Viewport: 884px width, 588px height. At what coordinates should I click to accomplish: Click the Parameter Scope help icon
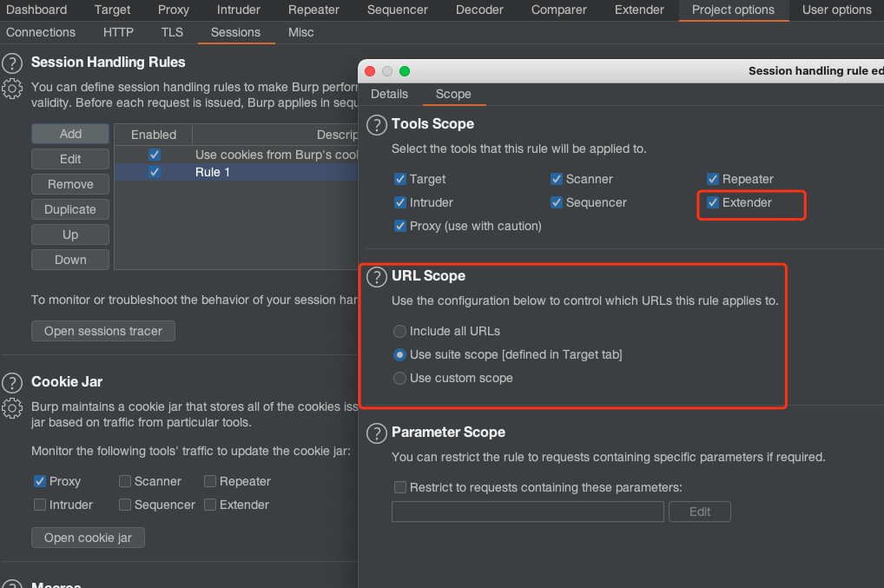(x=376, y=433)
